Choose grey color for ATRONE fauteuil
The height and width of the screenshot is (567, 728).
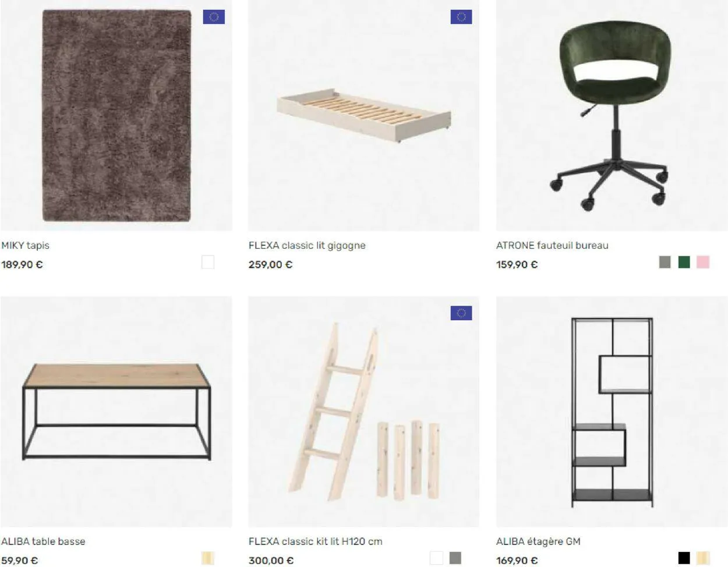(x=665, y=262)
